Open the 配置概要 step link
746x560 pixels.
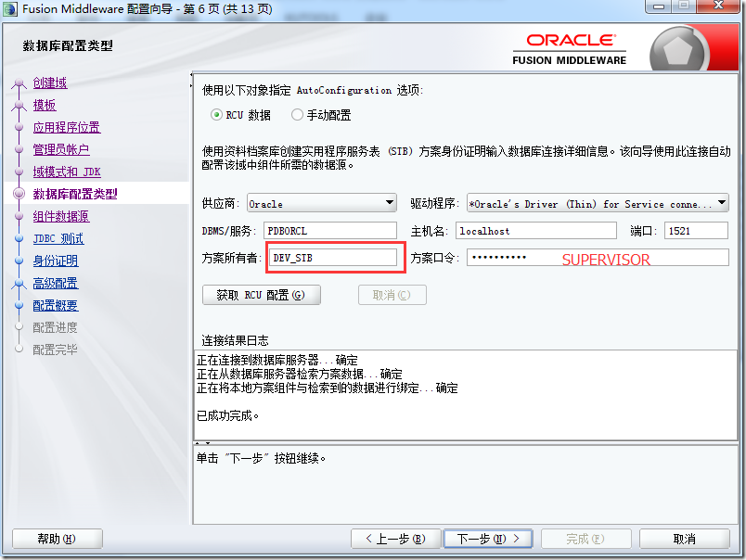pyautogui.click(x=56, y=305)
